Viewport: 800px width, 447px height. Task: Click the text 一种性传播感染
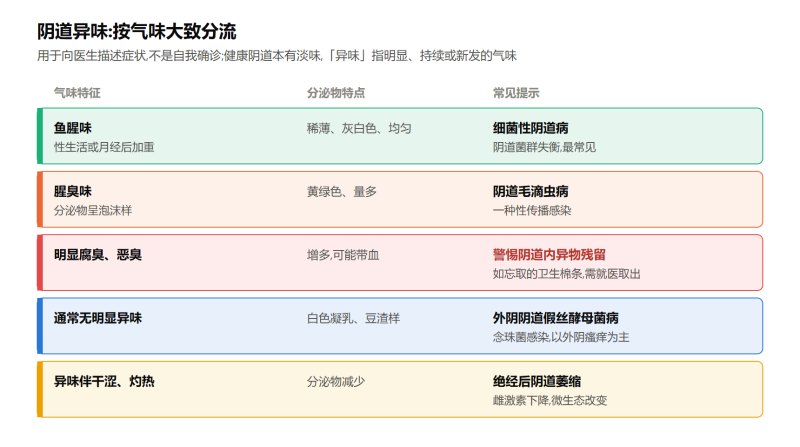coord(532,210)
